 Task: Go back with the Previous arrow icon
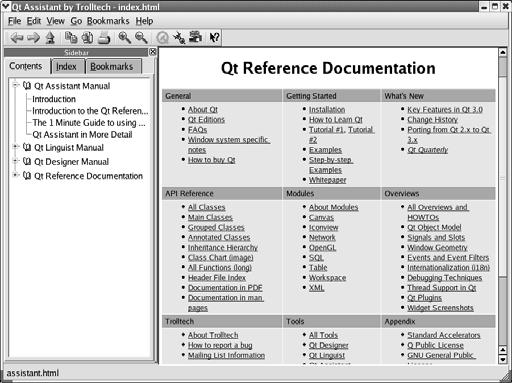click(17, 38)
